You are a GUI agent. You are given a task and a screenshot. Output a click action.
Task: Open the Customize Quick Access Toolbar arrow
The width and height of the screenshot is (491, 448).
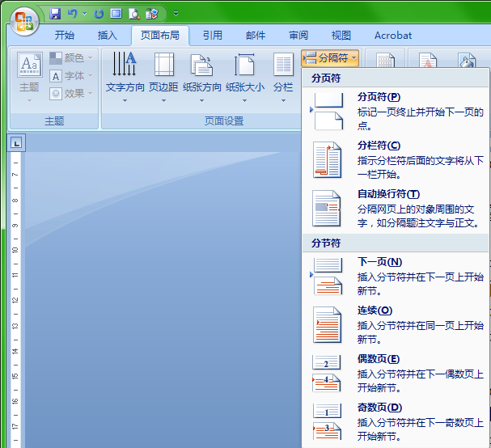pyautogui.click(x=176, y=14)
